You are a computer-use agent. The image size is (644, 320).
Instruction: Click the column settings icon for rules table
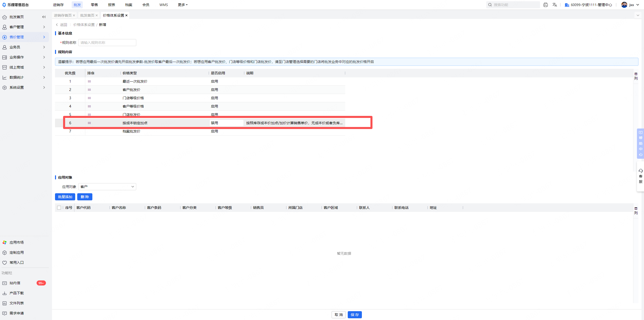pos(636,76)
